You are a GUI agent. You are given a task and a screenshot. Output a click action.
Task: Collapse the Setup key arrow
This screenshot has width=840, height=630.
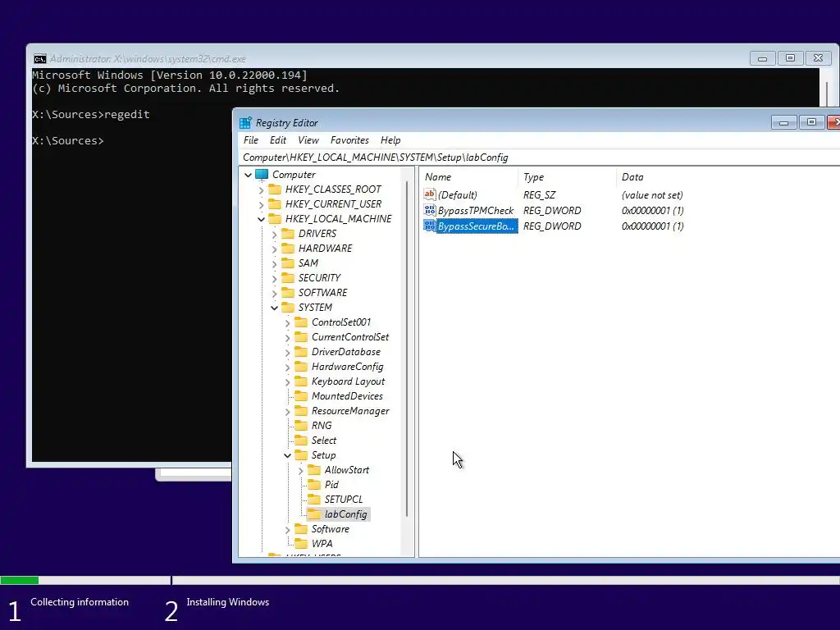point(288,455)
